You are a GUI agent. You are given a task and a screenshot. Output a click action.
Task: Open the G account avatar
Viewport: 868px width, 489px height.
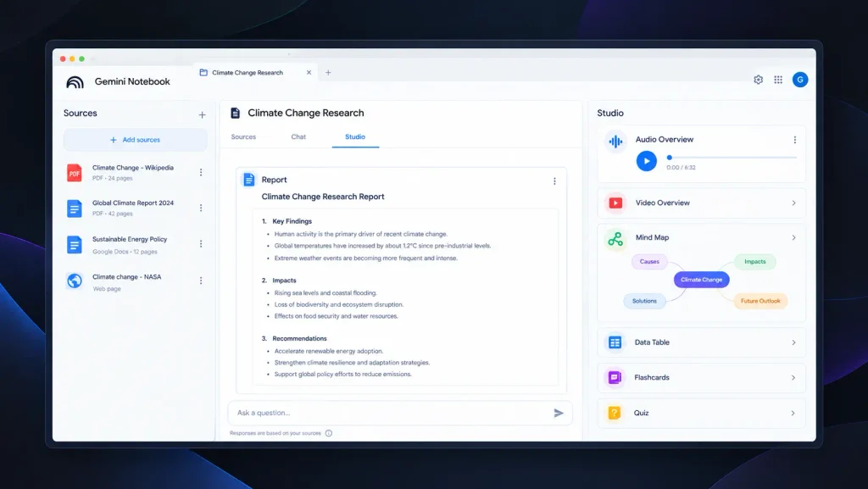[800, 80]
